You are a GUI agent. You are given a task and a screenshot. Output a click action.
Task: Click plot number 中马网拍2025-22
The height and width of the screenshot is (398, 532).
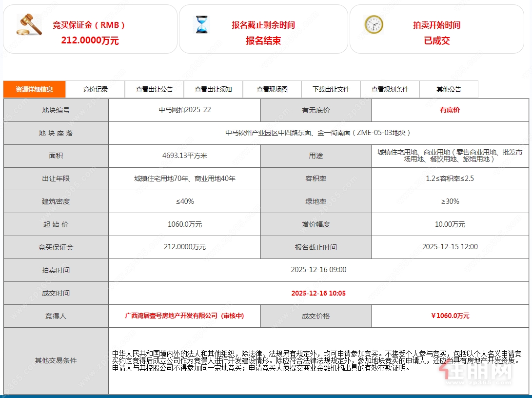coord(184,110)
